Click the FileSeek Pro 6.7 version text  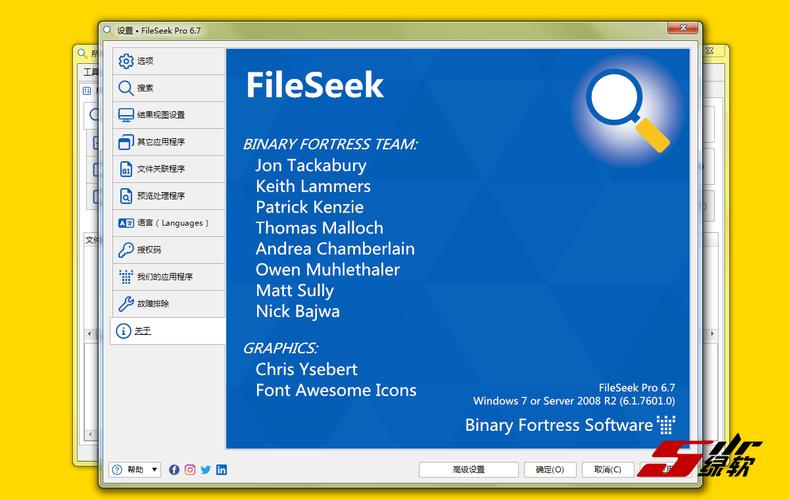[637, 388]
